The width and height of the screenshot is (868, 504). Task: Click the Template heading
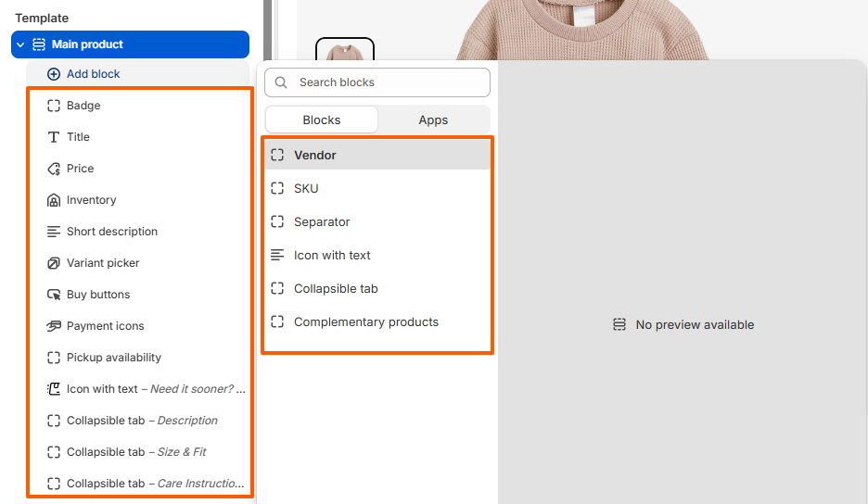(42, 19)
